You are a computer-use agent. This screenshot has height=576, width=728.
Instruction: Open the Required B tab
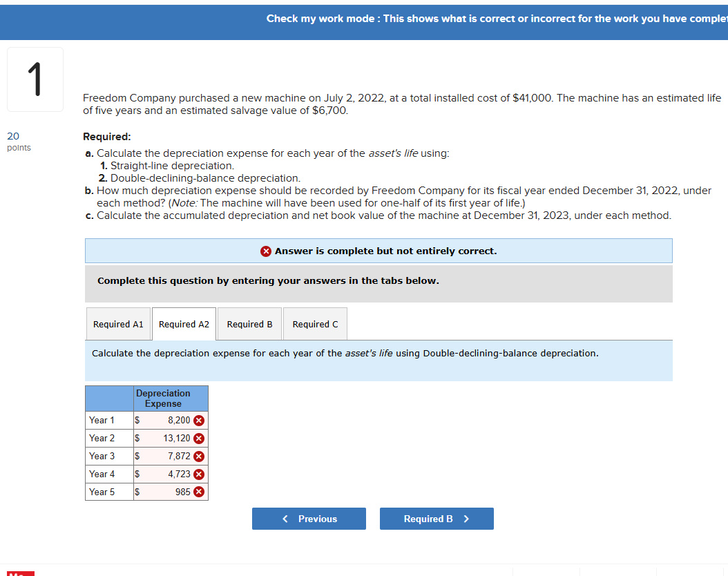pos(249,323)
